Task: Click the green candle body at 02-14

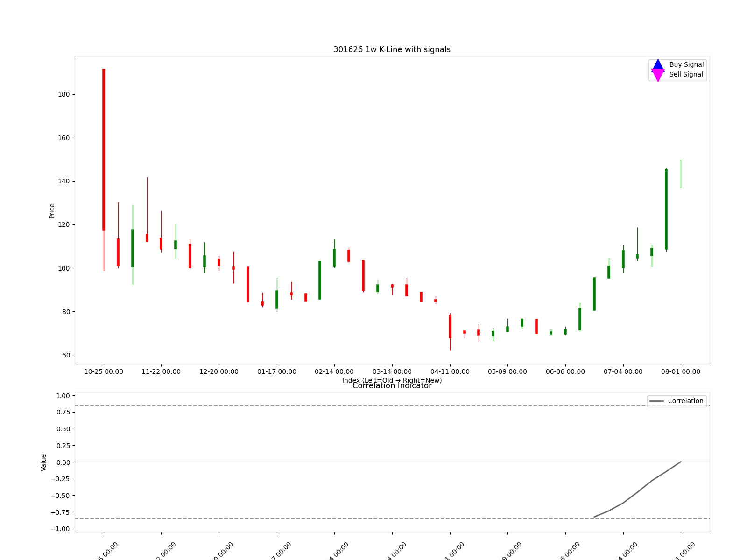Action: coord(334,258)
